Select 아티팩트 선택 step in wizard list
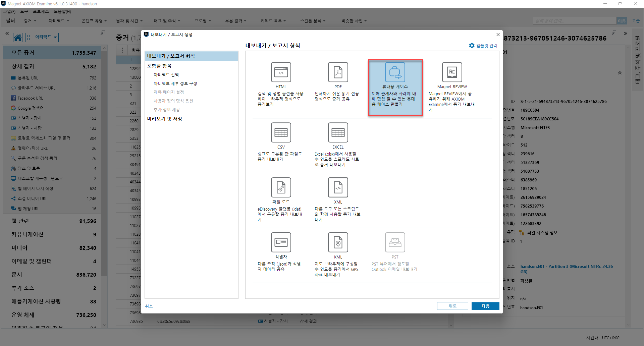Viewport: 644px width, 346px height. pyautogui.click(x=166, y=75)
